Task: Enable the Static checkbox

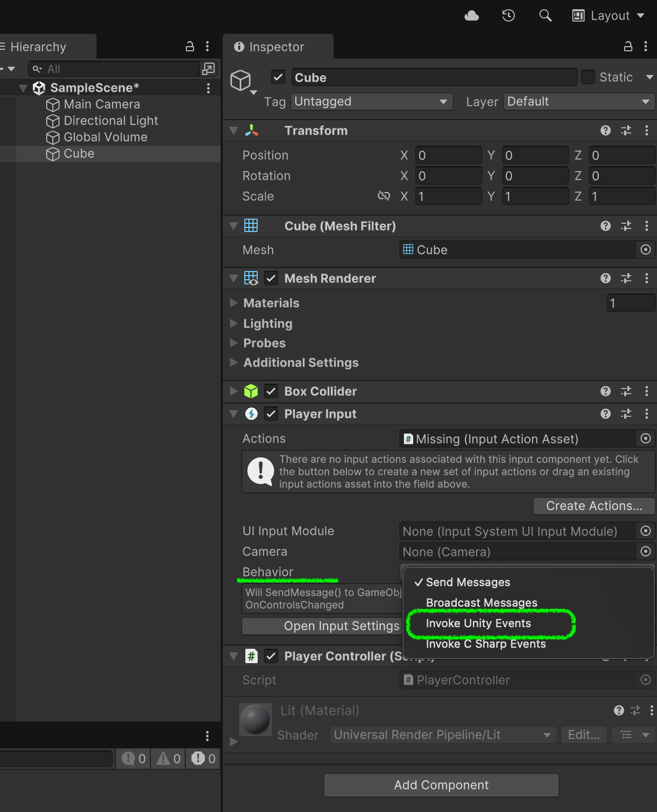Action: [588, 78]
